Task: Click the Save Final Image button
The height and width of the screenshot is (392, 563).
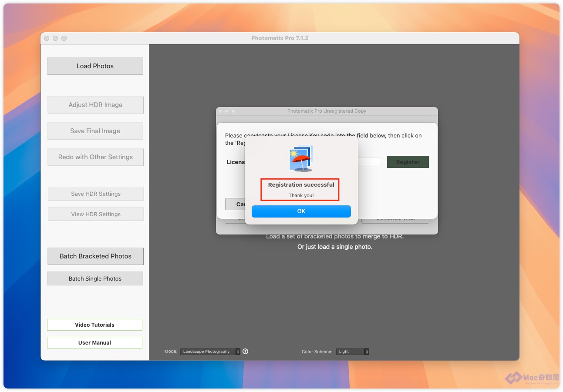Action: point(95,131)
